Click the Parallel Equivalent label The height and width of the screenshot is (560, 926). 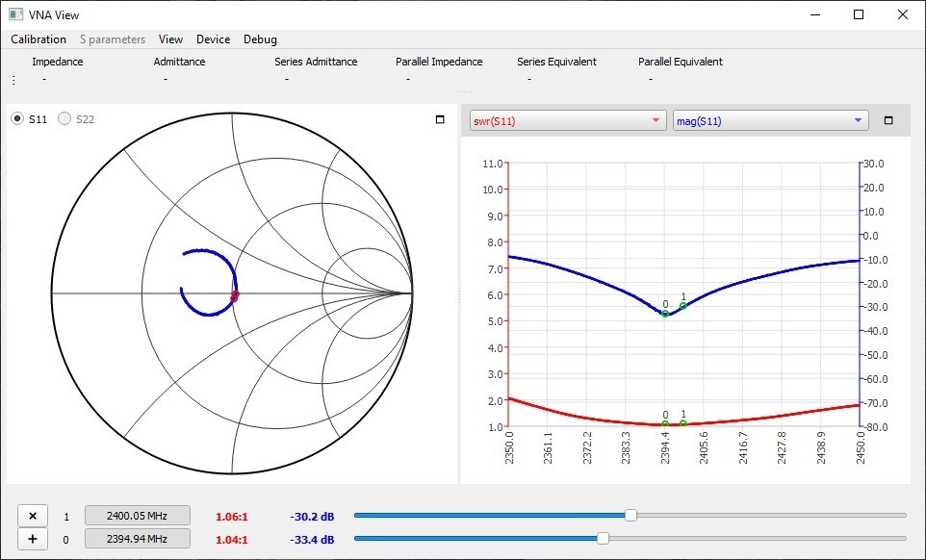[681, 62]
